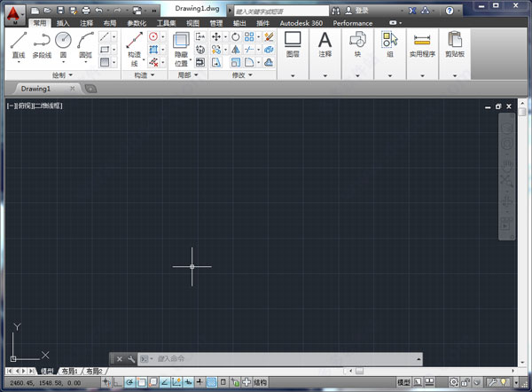The width and height of the screenshot is (532, 392).
Task: Select the Stretch tool in 修改 panel
Action: pyautogui.click(x=216, y=62)
